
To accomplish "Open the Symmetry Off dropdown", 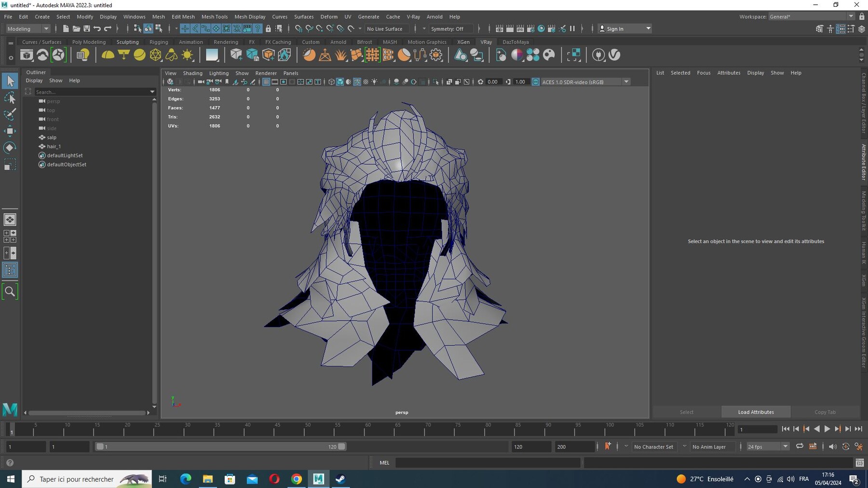I will point(451,29).
